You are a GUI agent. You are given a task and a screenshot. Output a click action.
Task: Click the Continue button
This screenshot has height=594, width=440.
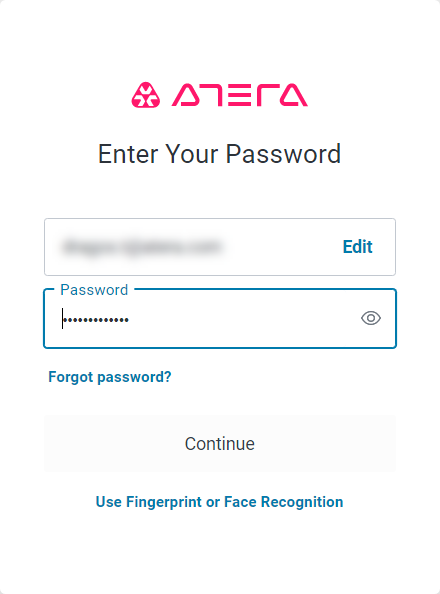220,444
